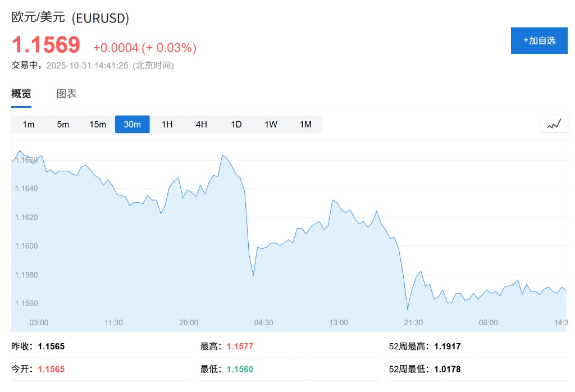Select the 15m timeframe
The height and width of the screenshot is (392, 575).
click(98, 124)
